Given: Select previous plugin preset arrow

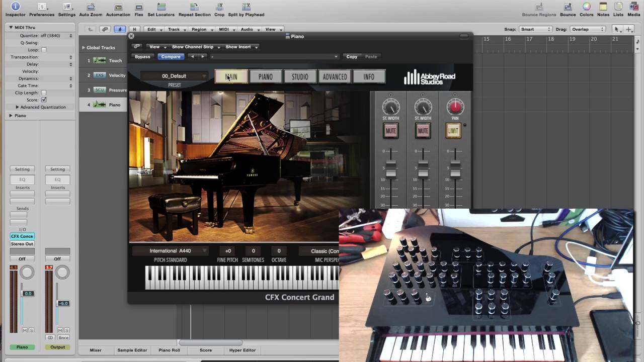Looking at the screenshot, I should [192, 57].
